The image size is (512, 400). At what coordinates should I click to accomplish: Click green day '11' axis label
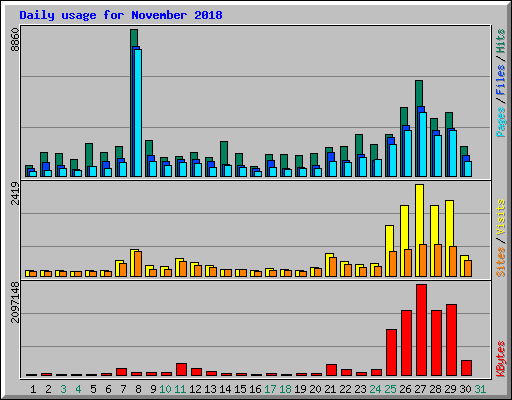pos(180,389)
